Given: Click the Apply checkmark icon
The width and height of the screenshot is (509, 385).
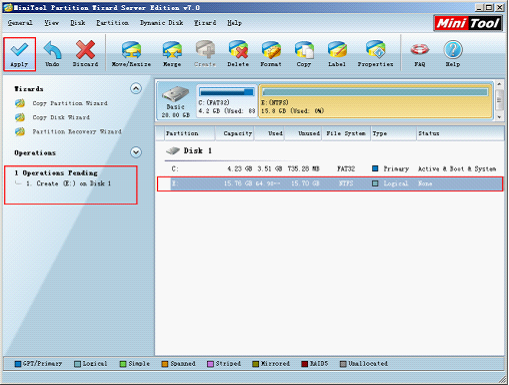Looking at the screenshot, I should (x=19, y=50).
